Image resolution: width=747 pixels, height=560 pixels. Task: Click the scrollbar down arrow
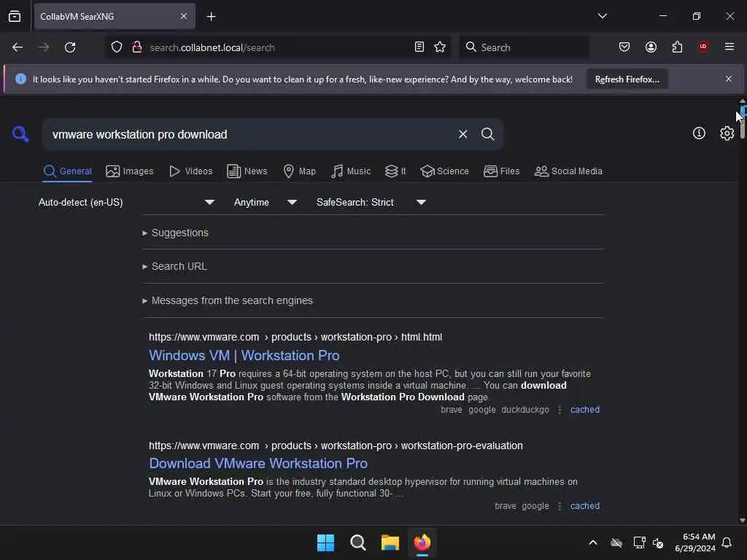click(742, 520)
